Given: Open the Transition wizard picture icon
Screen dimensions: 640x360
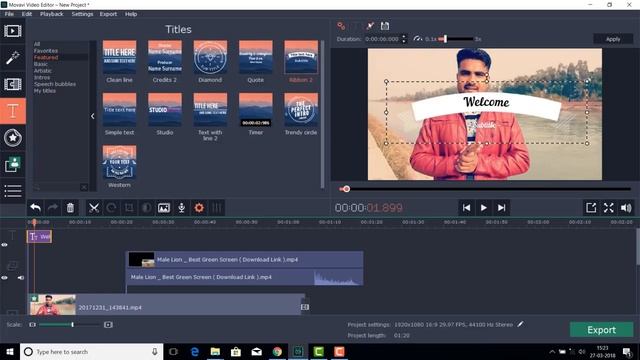Looking at the screenshot, I should (164, 208).
